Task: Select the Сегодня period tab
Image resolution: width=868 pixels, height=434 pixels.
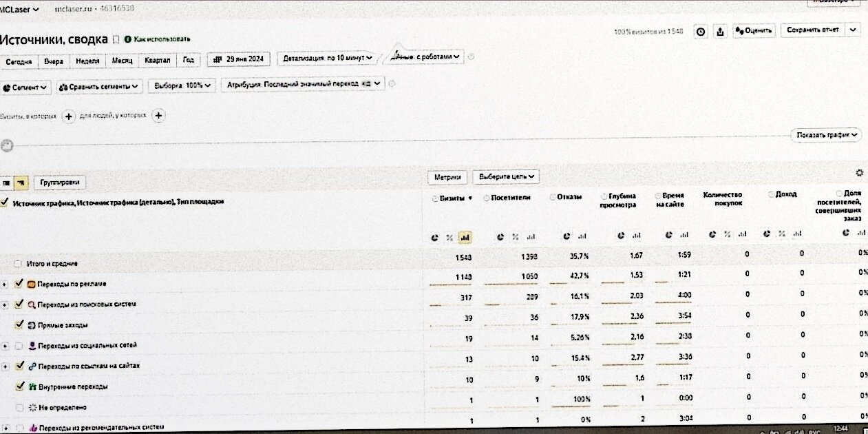Action: [19, 61]
